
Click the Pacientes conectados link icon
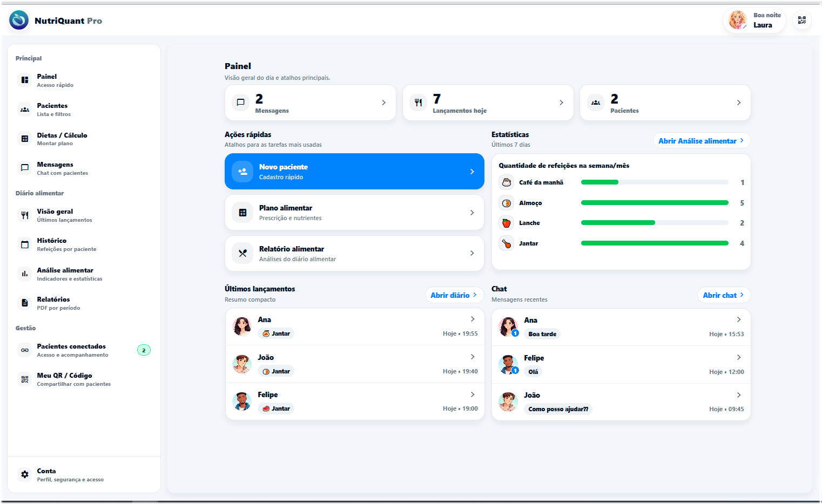click(25, 350)
